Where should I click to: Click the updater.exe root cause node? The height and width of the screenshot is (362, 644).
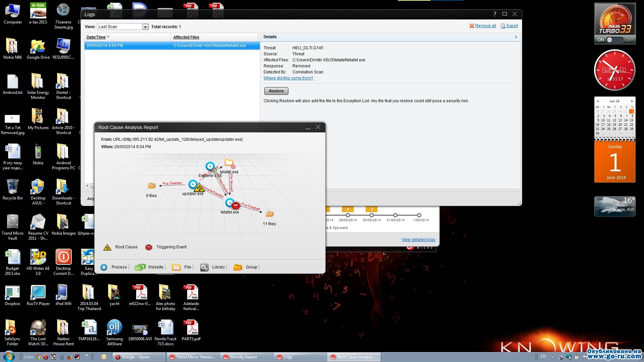(193, 185)
